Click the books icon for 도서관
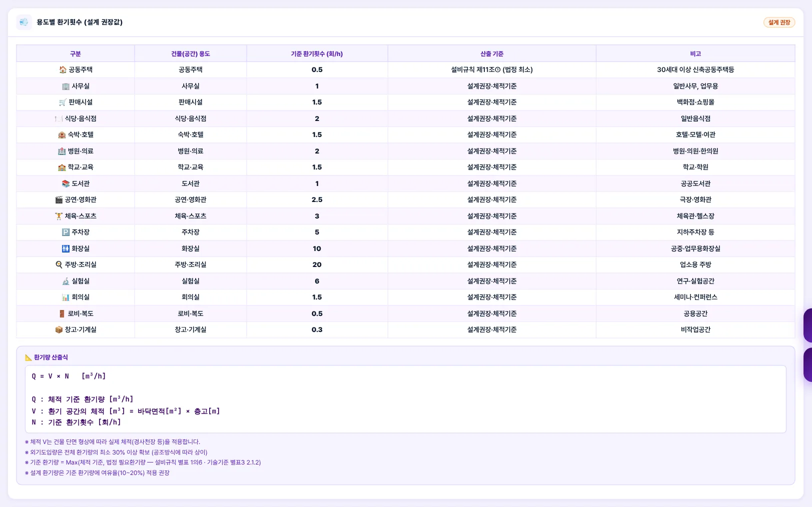This screenshot has height=507, width=812. pyautogui.click(x=66, y=183)
